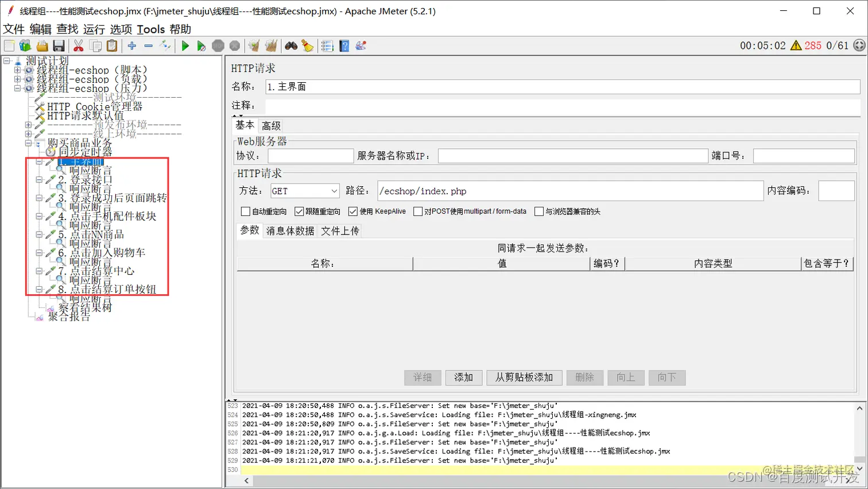
Task: Open the 帮助 menu
Action: pos(180,29)
